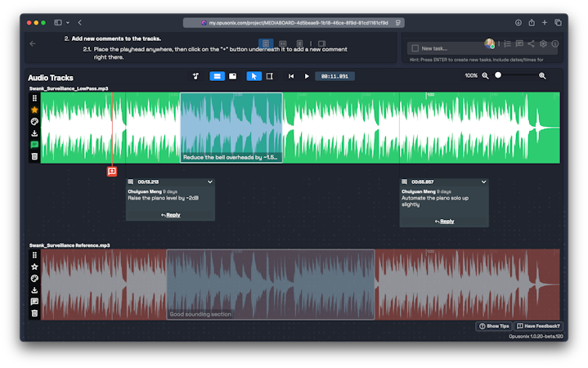Open the settings gear icon
Image resolution: width=588 pixels, height=368 pixels.
coord(543,44)
